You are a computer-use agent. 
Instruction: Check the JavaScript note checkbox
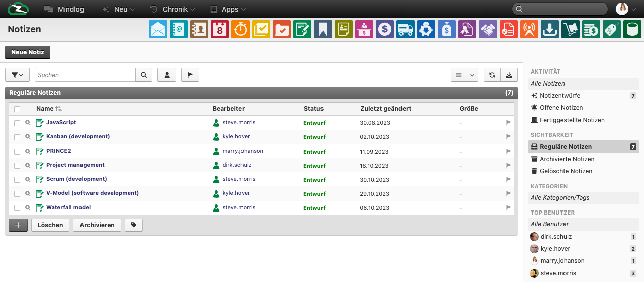17,123
